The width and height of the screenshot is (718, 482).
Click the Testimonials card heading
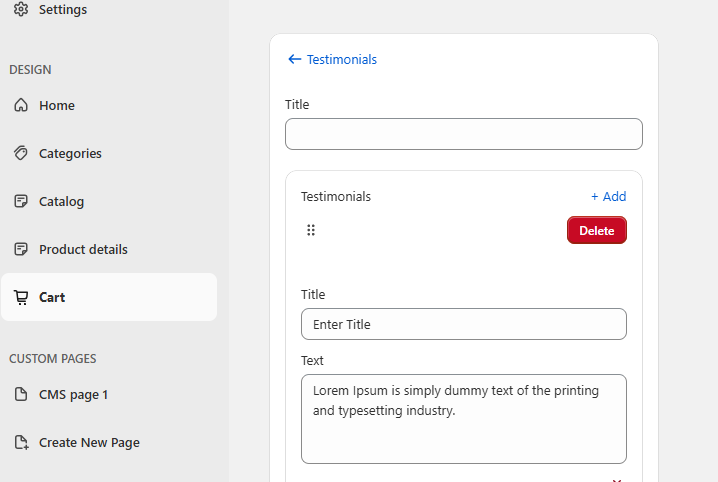click(x=336, y=196)
